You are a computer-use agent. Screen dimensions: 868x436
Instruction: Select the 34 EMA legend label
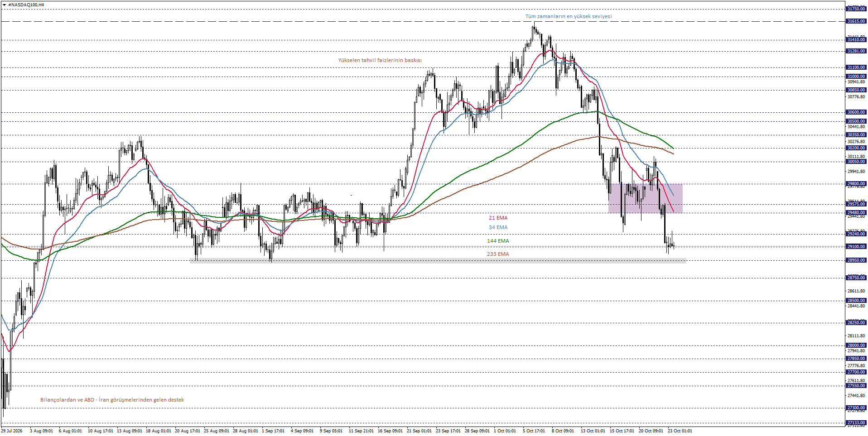coord(498,227)
